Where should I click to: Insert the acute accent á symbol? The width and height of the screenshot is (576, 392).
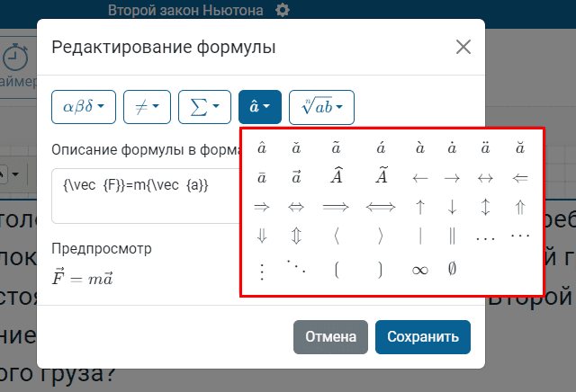click(381, 148)
